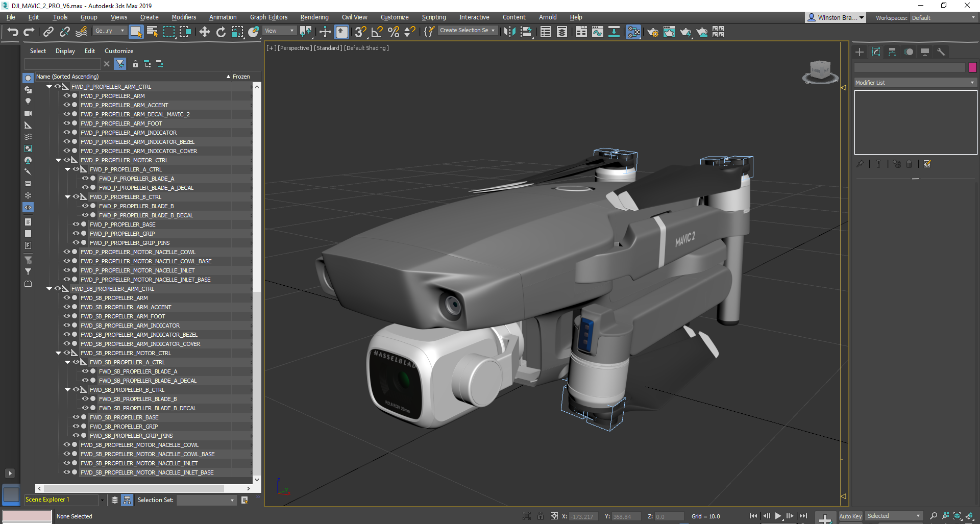Click the Undo arrow icon
The image size is (980, 524).
13,32
